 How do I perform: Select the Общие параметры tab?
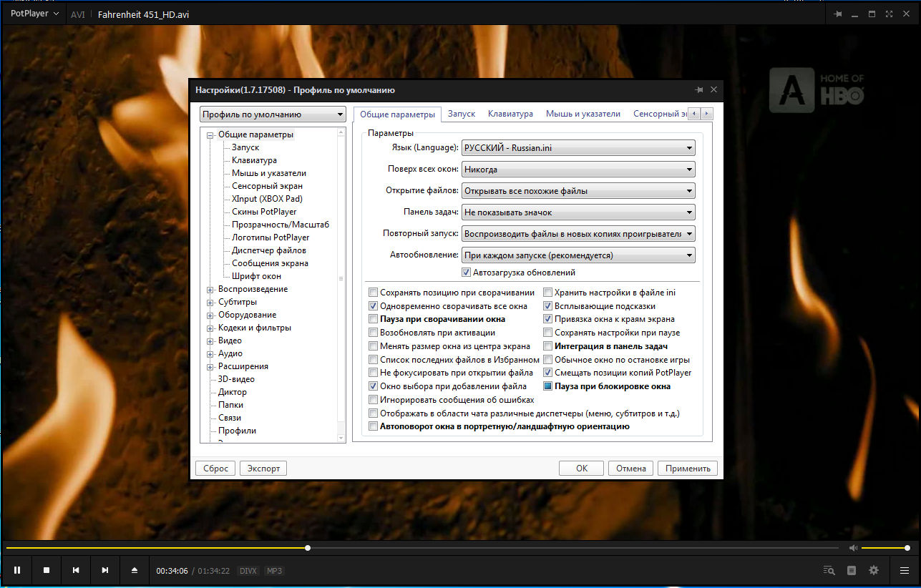click(x=397, y=114)
